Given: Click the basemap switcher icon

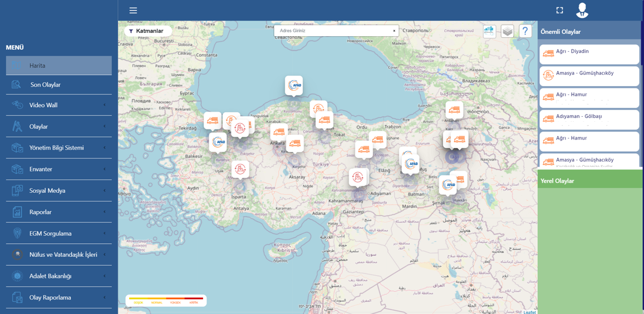Looking at the screenshot, I should coord(489,31).
